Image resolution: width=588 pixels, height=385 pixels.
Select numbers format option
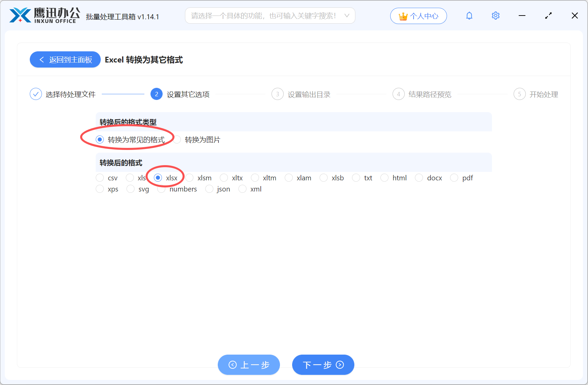pyautogui.click(x=161, y=189)
